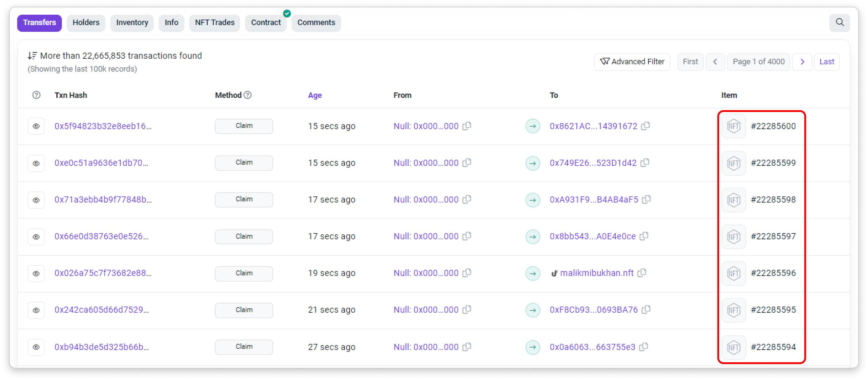Open the NFT Trades tab
The height and width of the screenshot is (380, 868).
coord(214,23)
